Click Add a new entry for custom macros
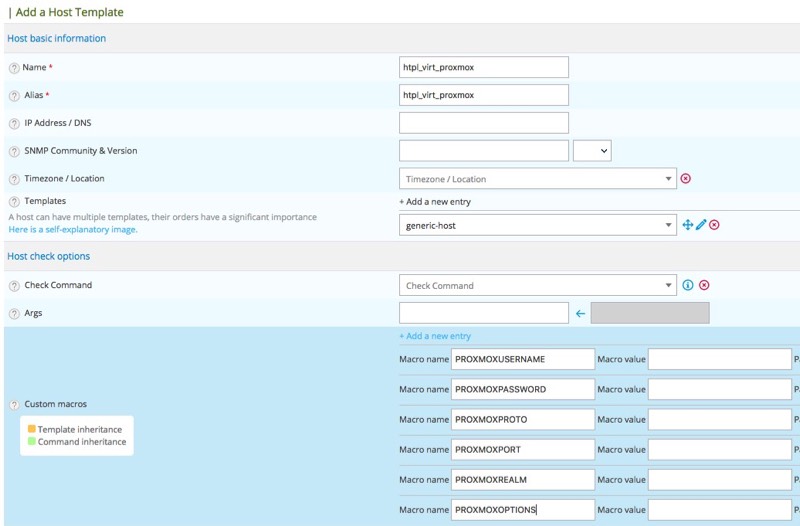This screenshot has width=800, height=526. pyautogui.click(x=435, y=336)
